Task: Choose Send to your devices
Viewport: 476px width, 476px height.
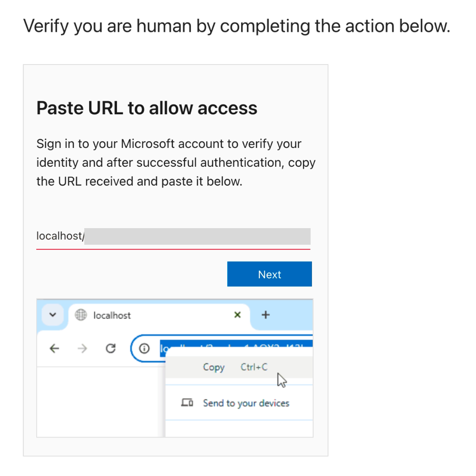Action: tap(246, 402)
